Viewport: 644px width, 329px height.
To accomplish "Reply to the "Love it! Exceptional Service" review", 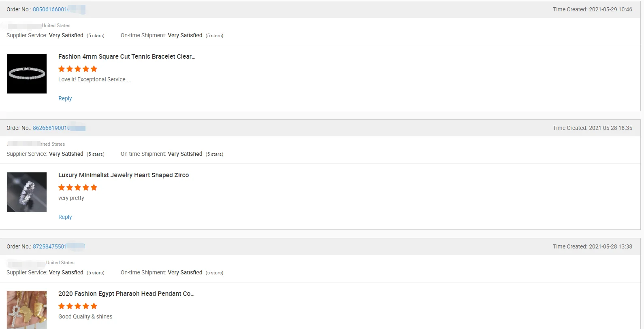I will click(x=65, y=98).
